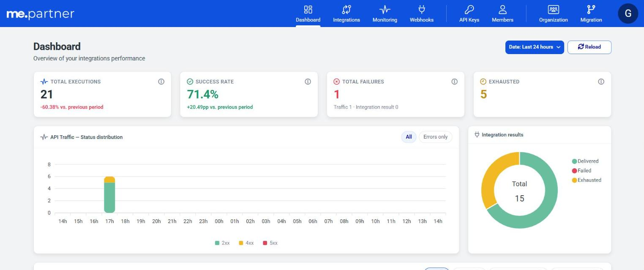
Task: Open the Migration branch icon
Action: click(x=591, y=9)
